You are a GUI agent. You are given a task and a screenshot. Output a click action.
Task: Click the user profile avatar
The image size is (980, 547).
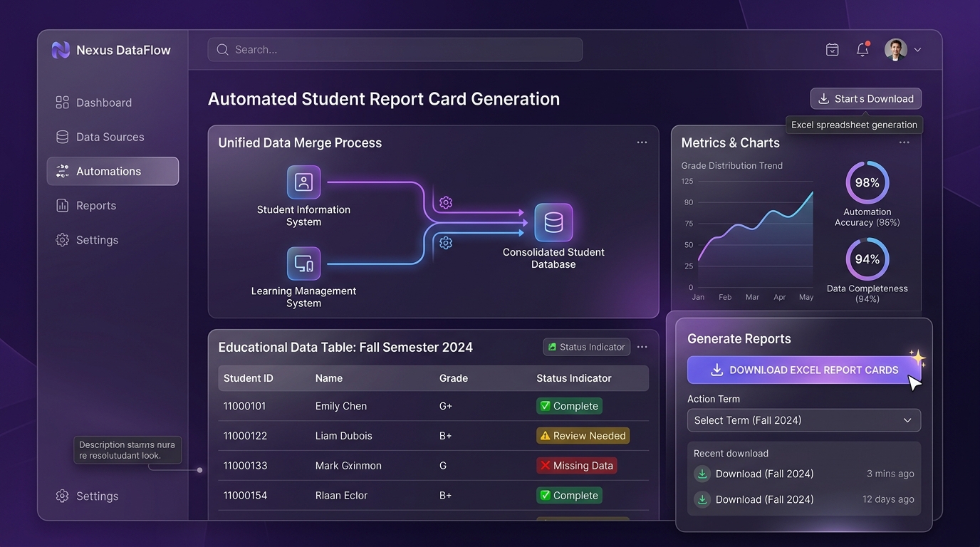tap(896, 50)
